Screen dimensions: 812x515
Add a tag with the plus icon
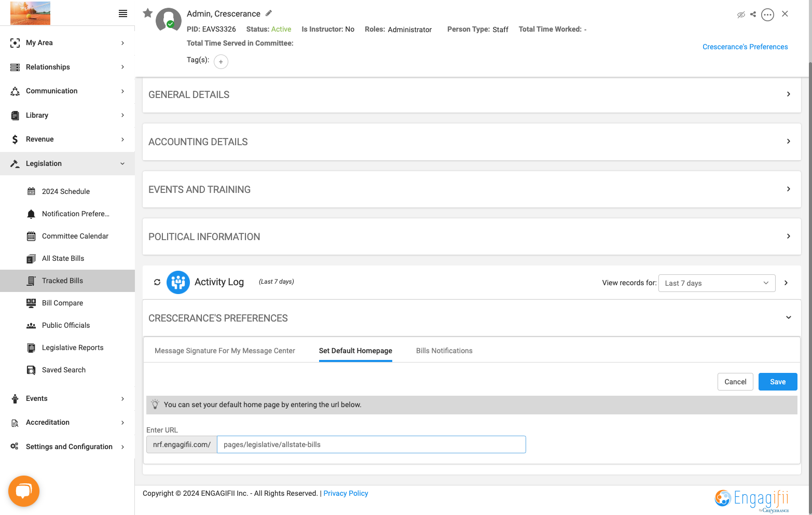point(221,62)
